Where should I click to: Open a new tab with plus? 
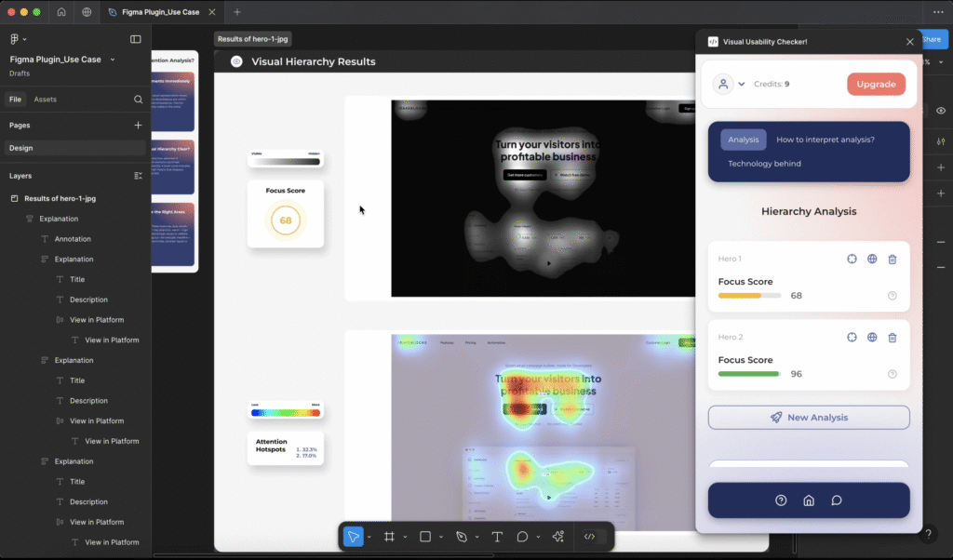point(237,12)
